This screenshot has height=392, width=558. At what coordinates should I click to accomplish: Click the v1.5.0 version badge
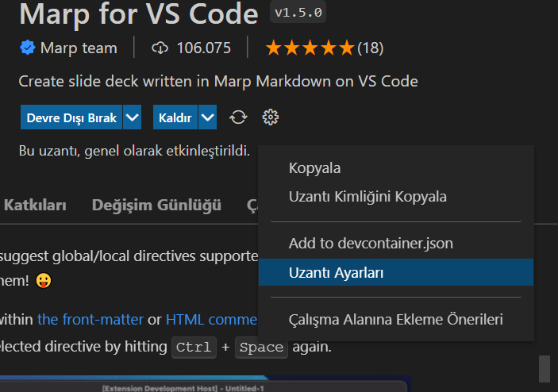coord(298,13)
